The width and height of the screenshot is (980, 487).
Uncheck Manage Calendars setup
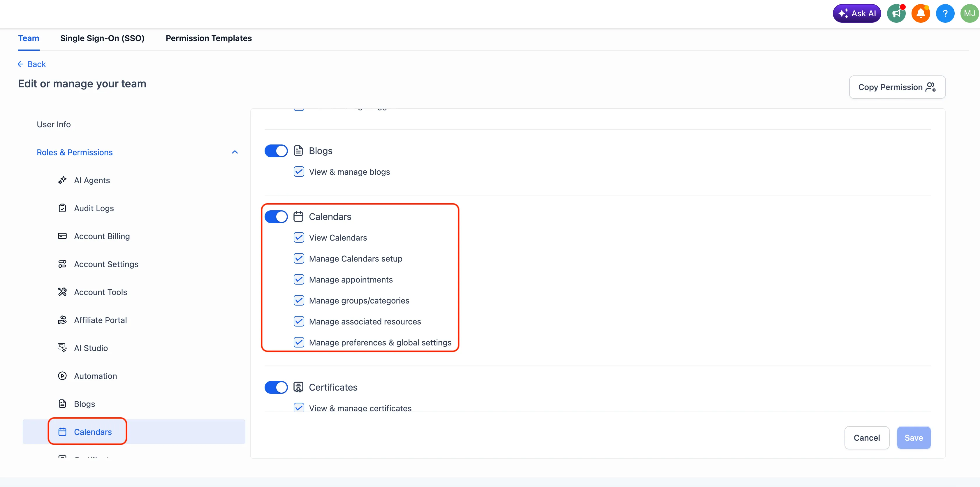299,258
